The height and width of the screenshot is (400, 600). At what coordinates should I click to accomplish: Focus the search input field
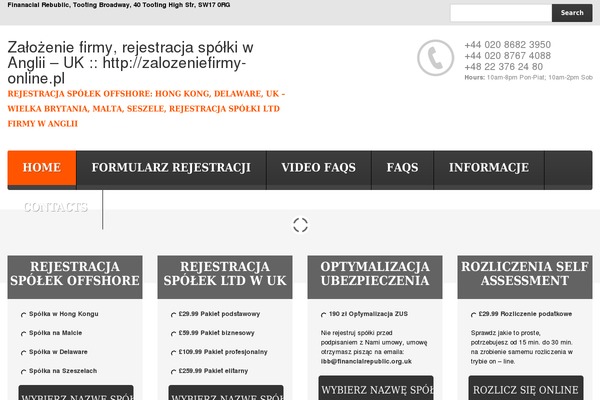501,13
